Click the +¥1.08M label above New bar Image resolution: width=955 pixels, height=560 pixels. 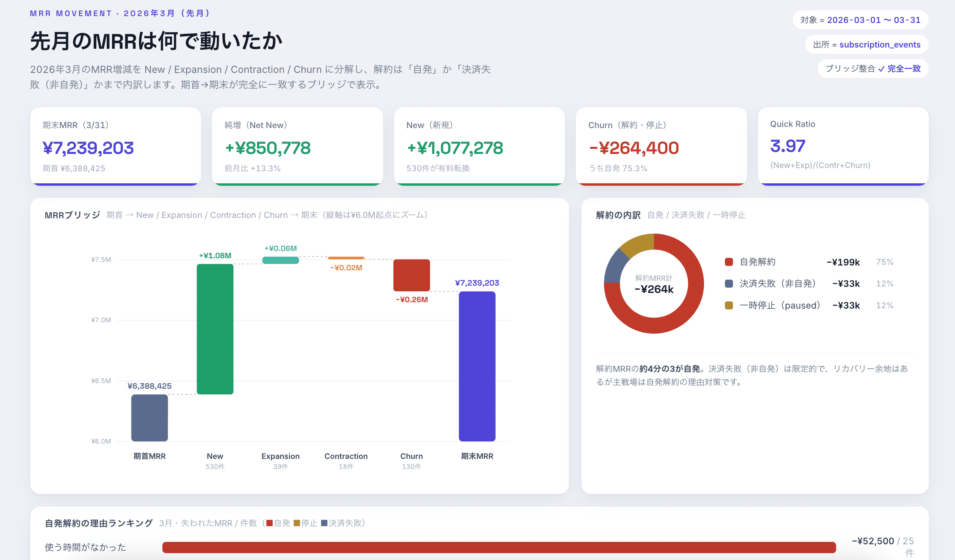click(215, 255)
